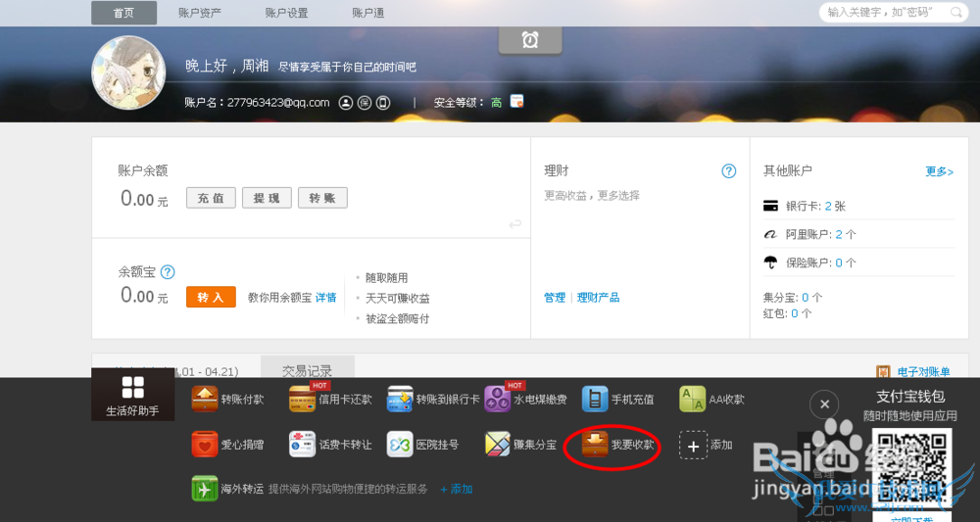980x522 pixels.
Task: Open the help icon beside 余额宝
Action: tap(168, 271)
